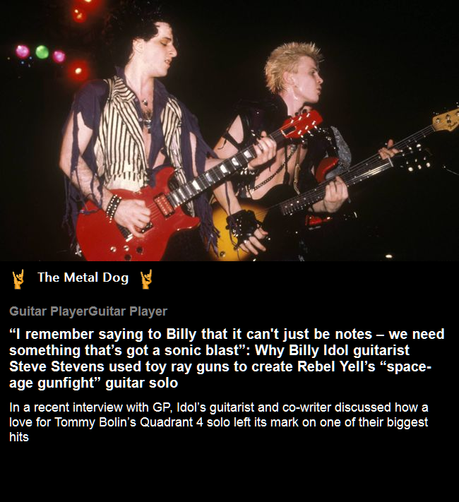
Task: Open the concert photo of the two guitarists
Action: point(229,130)
